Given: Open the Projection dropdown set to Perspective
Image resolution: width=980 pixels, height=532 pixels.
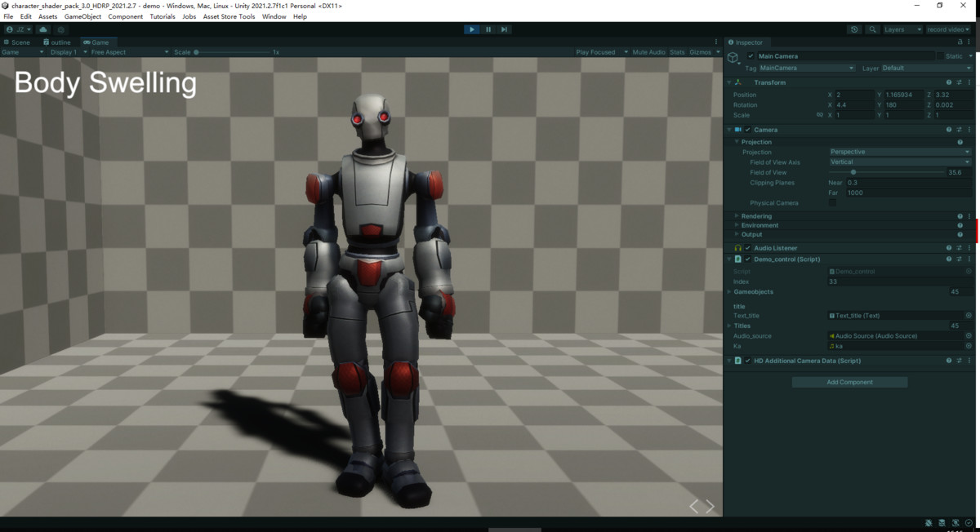Looking at the screenshot, I should (898, 152).
